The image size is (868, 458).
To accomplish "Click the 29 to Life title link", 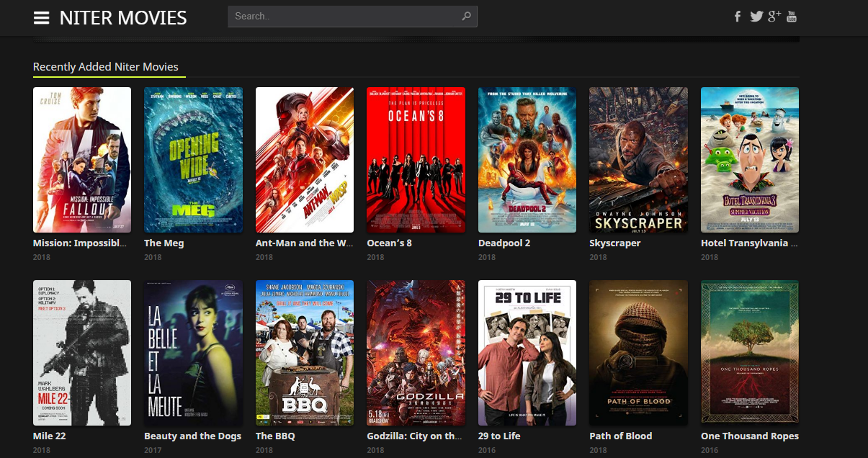I will point(499,436).
